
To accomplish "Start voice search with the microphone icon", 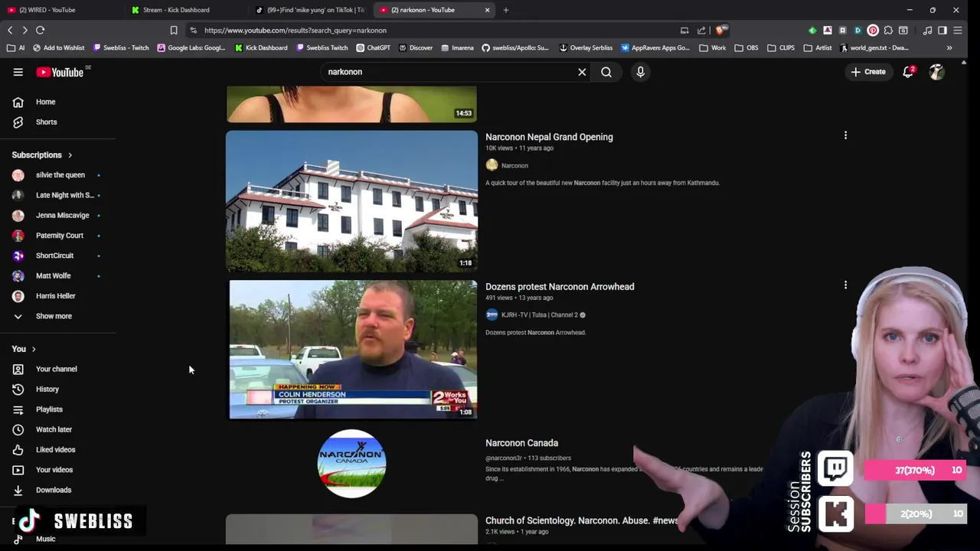I will tap(640, 72).
